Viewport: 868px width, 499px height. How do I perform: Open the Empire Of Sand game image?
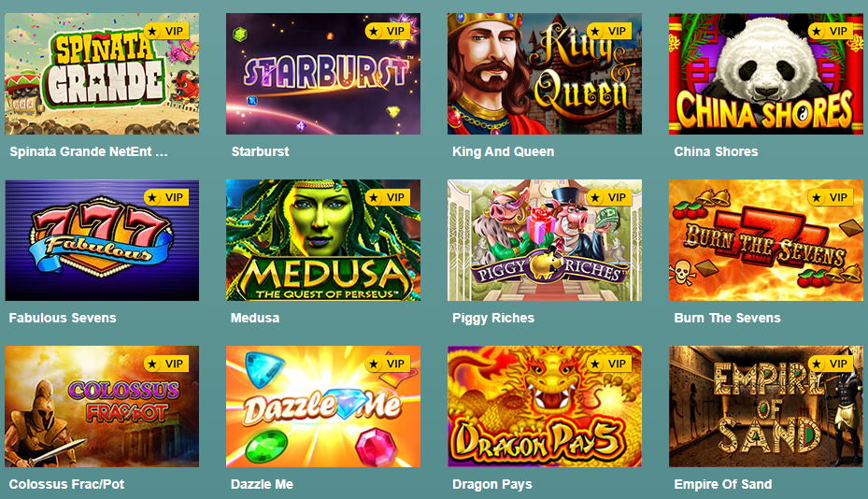point(766,406)
